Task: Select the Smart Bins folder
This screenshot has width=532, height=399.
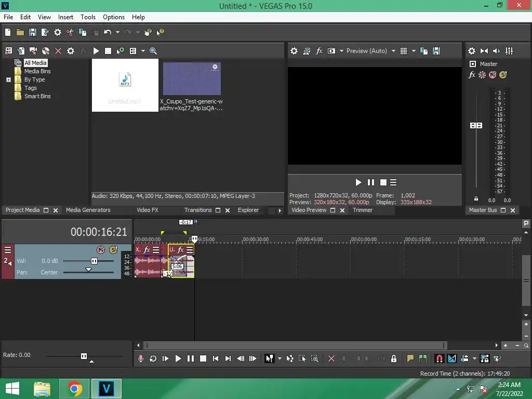Action: click(37, 96)
